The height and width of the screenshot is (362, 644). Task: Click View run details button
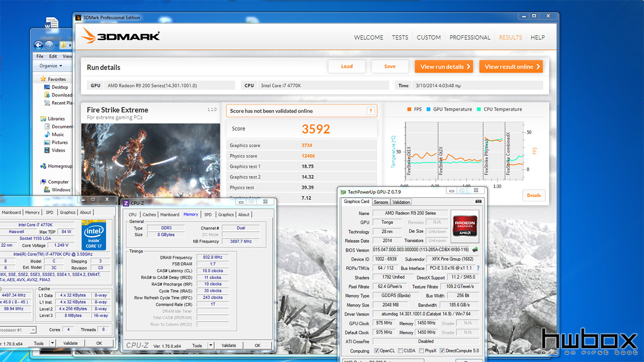[445, 66]
